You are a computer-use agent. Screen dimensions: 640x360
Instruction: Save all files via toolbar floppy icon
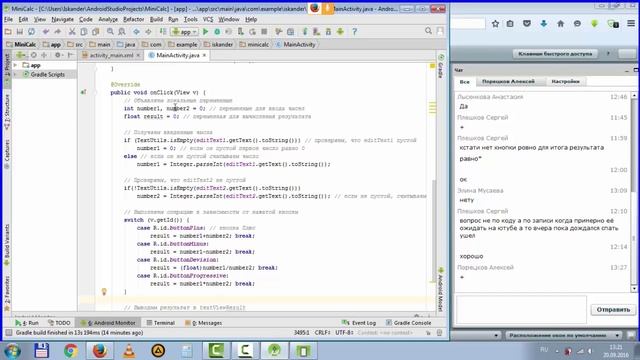click(x=20, y=31)
